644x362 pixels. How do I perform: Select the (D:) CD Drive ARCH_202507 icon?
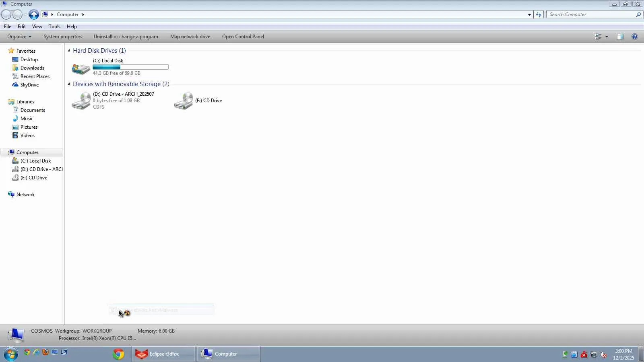coord(81,101)
